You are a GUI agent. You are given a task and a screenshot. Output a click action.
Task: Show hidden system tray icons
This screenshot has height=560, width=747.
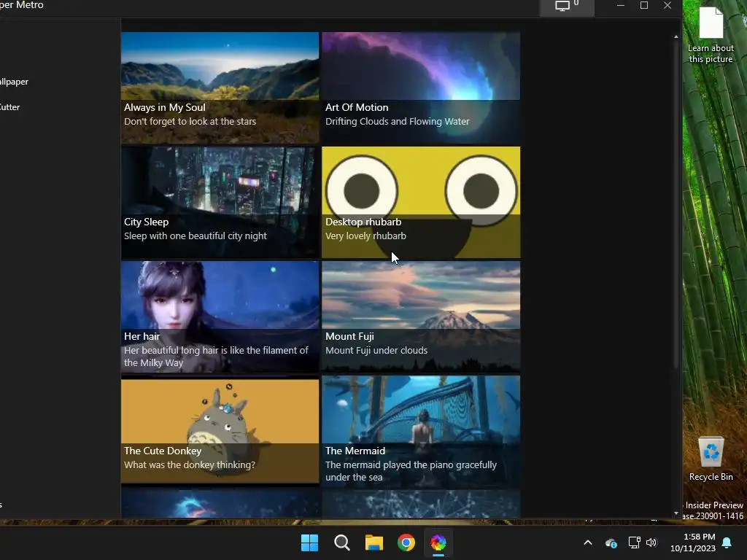588,542
